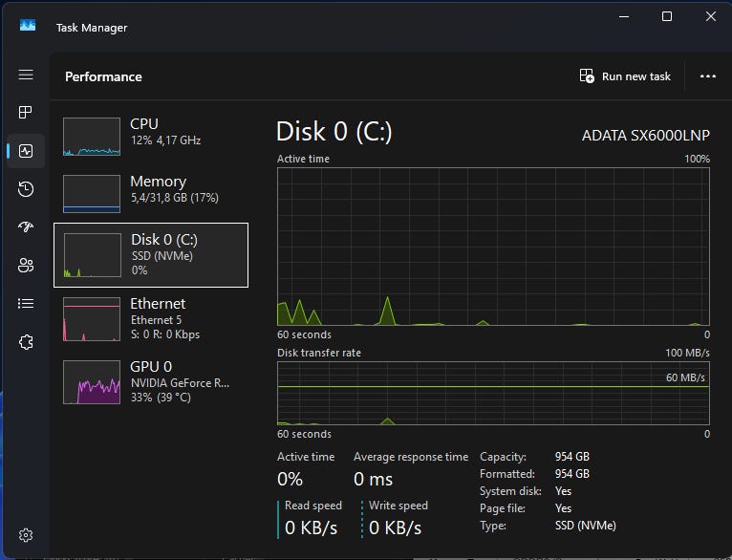The height and width of the screenshot is (560, 732).
Task: Open the Services page puzzle icon
Action: (26, 342)
